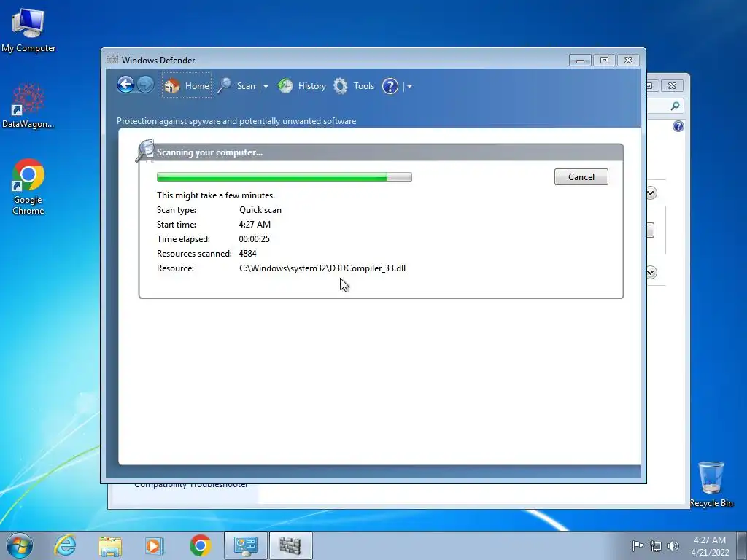Click the Resources scanned value 4884

[248, 253]
